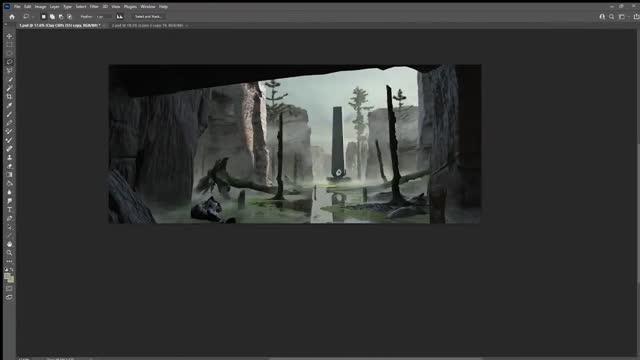Open the 3D menu

[x=105, y=7]
